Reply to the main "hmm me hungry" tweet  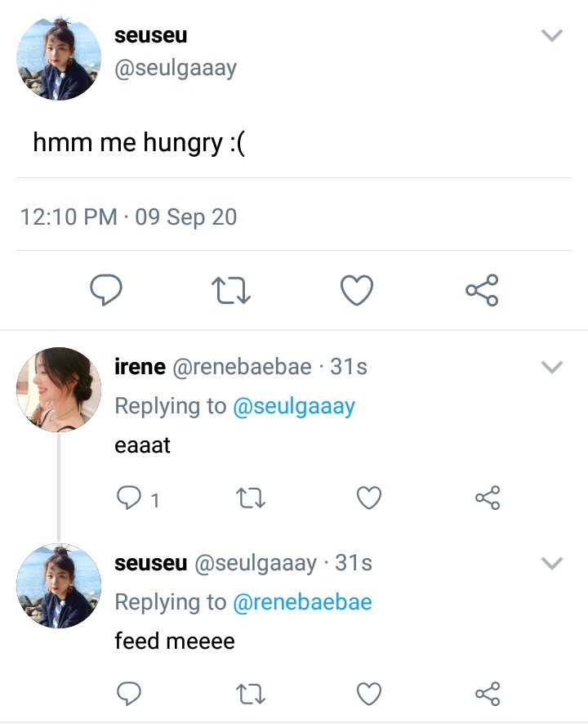click(106, 290)
